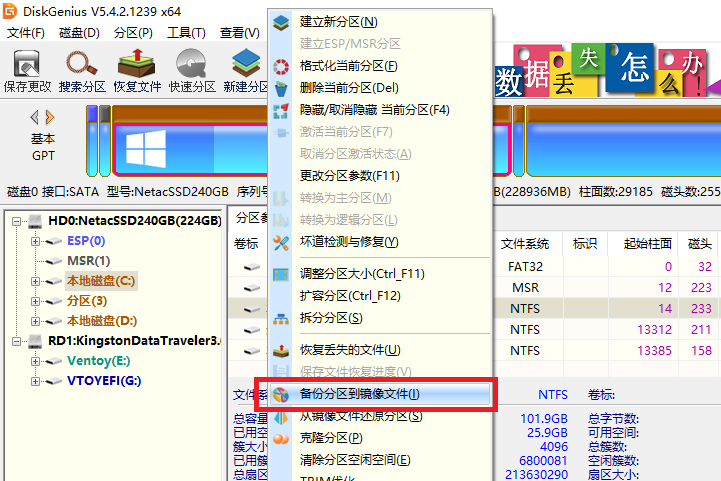This screenshot has width=721, height=481.
Task: Choose 删除当前分区(Del) menu entry
Action: pyautogui.click(x=380, y=88)
